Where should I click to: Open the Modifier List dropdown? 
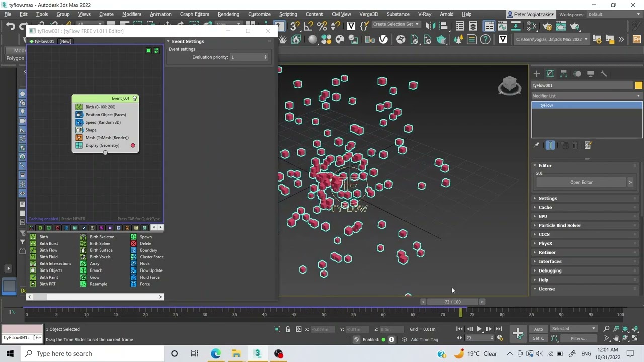click(x=587, y=96)
